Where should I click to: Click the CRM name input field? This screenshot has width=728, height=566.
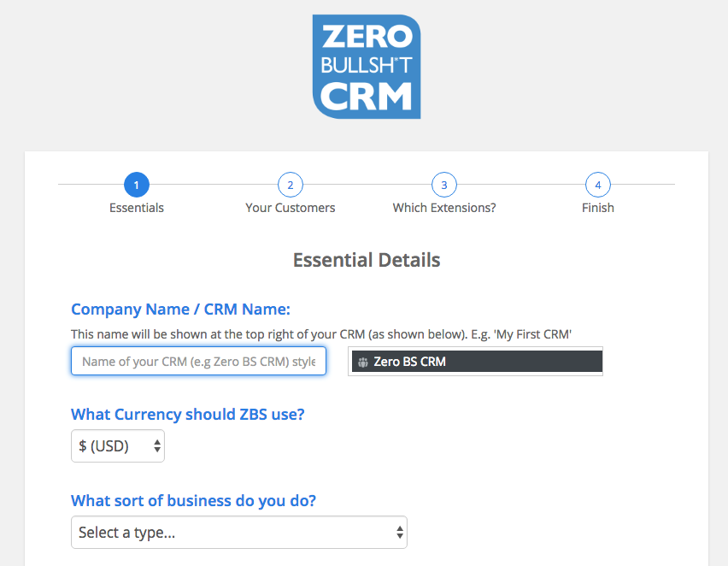click(x=198, y=361)
